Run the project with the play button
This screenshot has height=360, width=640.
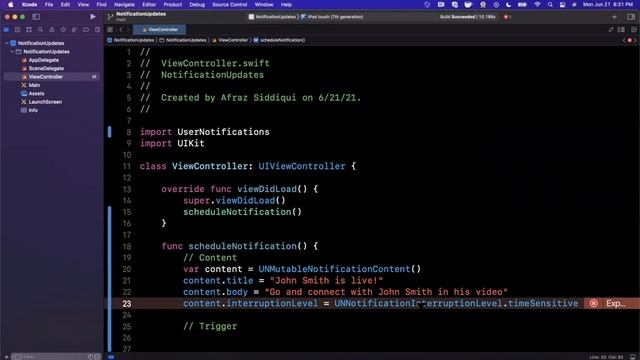tap(93, 17)
